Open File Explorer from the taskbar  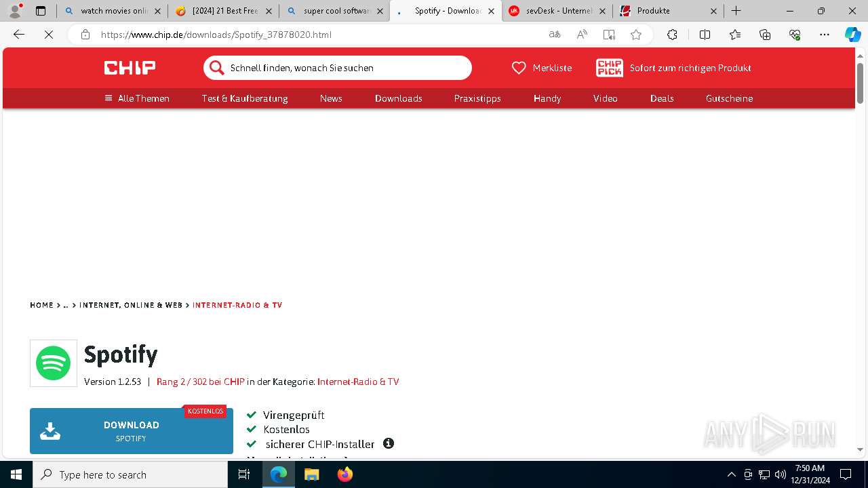pyautogui.click(x=311, y=474)
